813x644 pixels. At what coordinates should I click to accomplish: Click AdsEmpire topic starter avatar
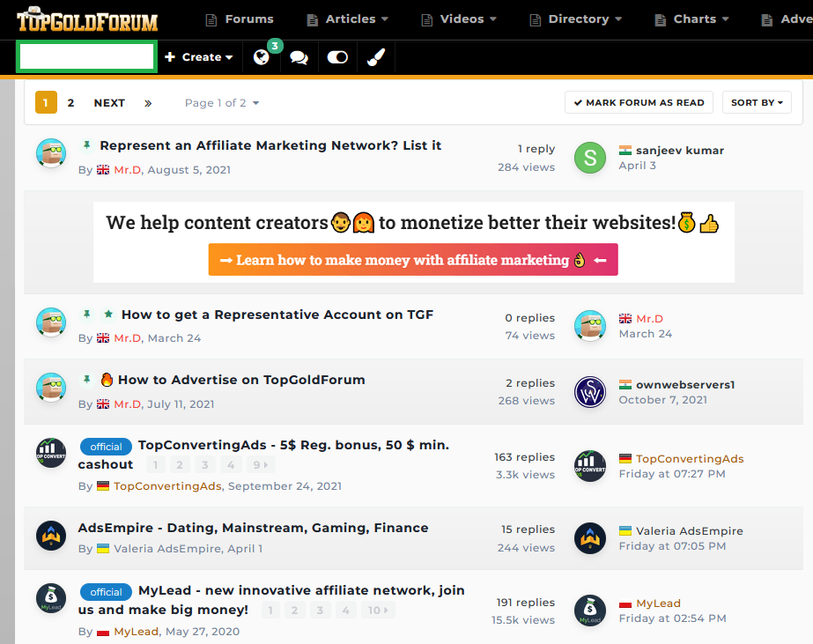(51, 536)
